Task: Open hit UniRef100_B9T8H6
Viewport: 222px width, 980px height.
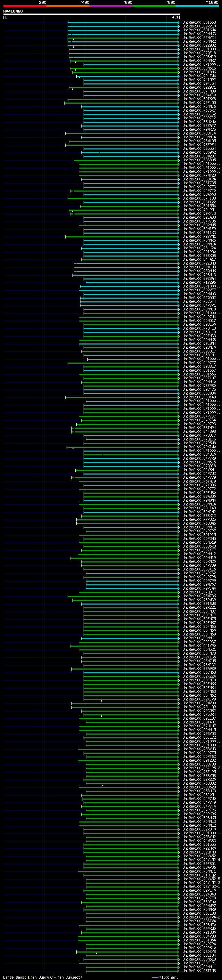Action: [x=199, y=72]
